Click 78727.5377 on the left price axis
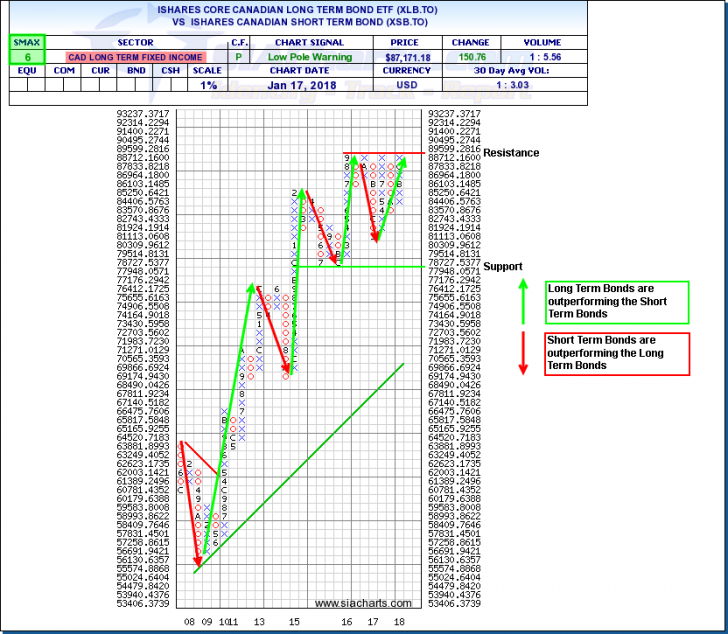 point(143,262)
